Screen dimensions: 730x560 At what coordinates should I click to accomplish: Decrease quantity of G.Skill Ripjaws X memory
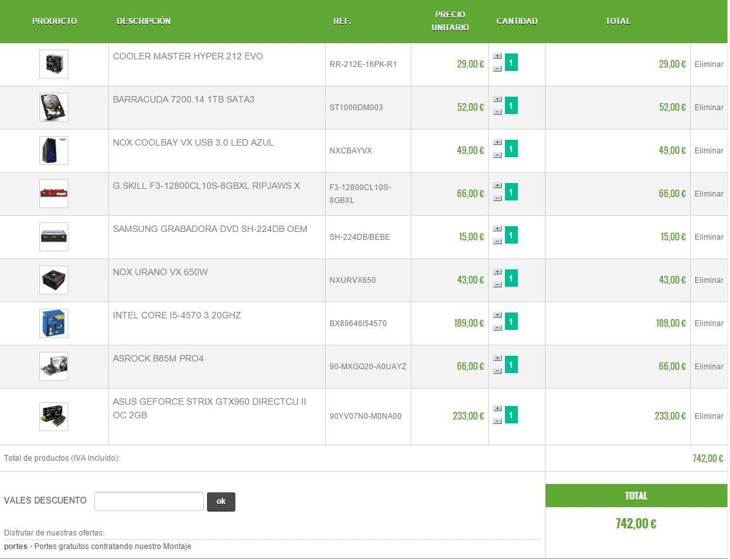497,198
